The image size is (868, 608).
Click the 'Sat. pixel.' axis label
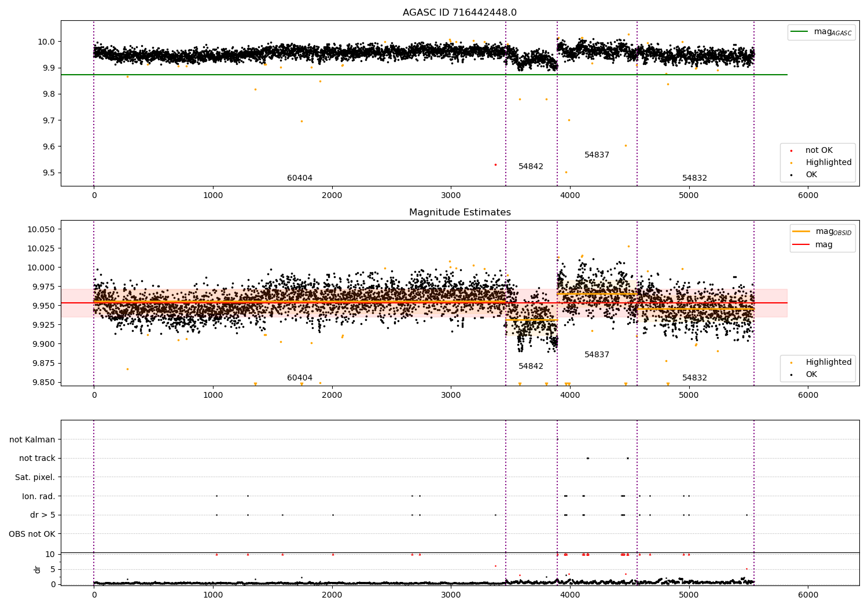pos(35,478)
